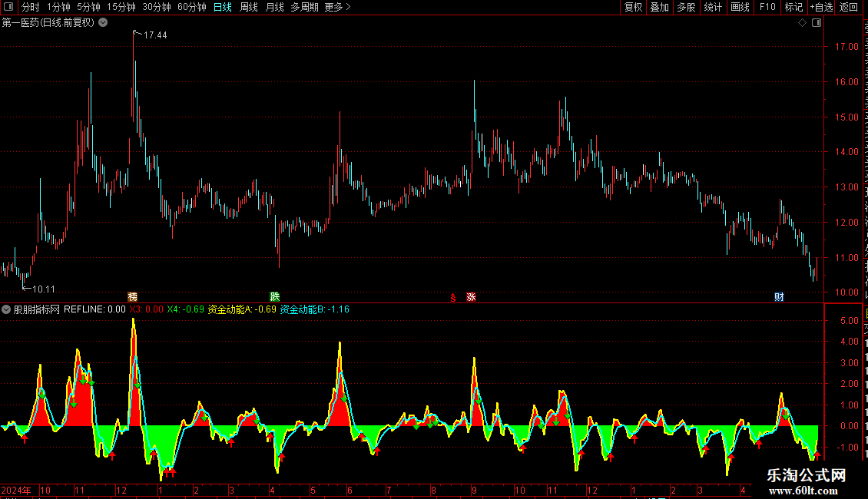Expand indicator dropdown beside 股朋指标网

pos(6,309)
